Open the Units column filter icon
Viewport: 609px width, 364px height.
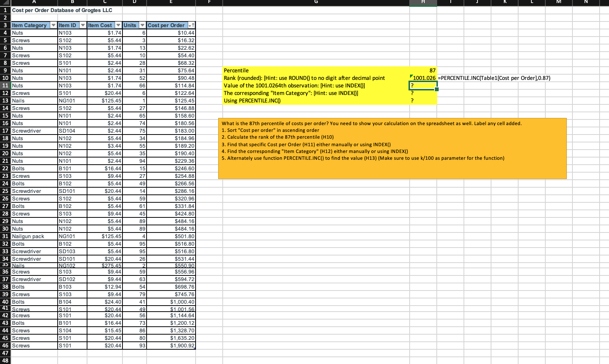142,25
